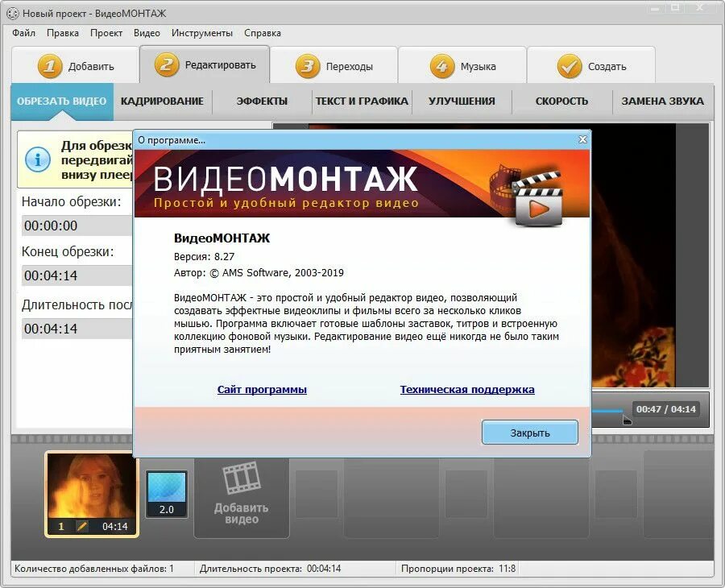This screenshot has width=725, height=588.
Task: Click the Добавить видео placeholder
Action: [242, 499]
